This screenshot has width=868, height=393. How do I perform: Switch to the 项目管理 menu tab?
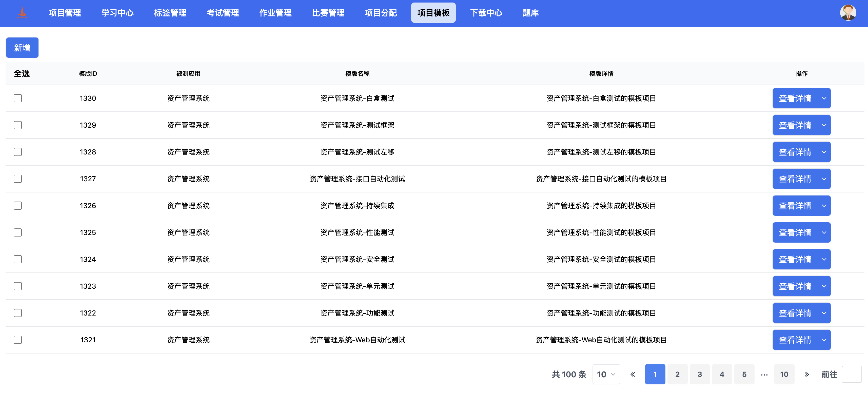tap(65, 13)
